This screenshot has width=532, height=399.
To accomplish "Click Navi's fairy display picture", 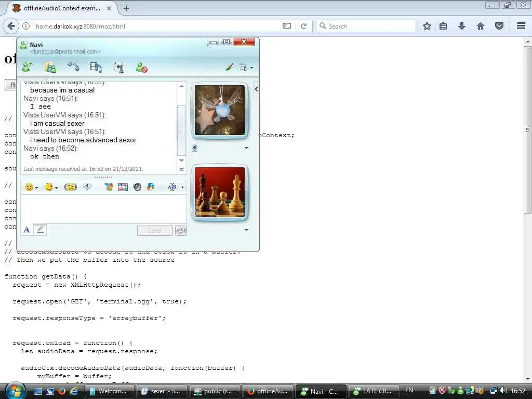I will pyautogui.click(x=220, y=110).
